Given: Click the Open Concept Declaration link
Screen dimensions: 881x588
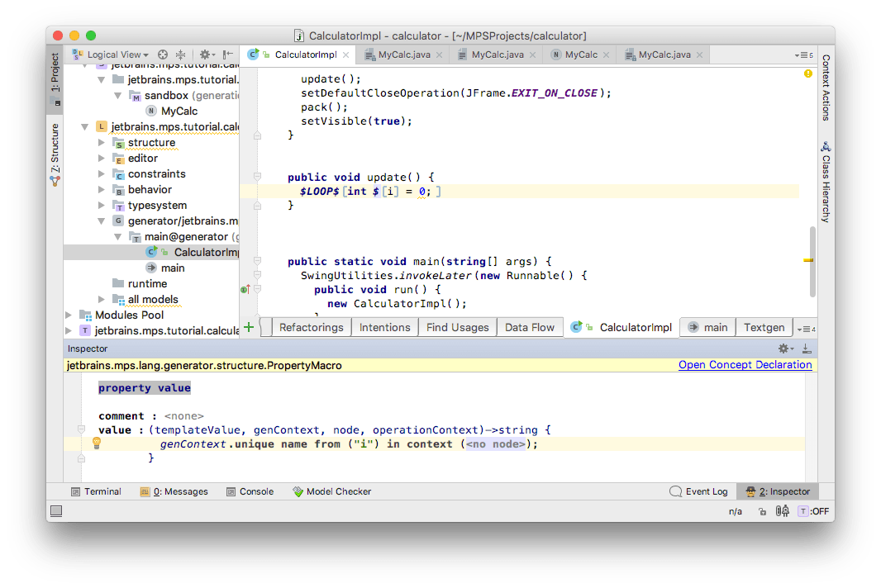Looking at the screenshot, I should [745, 365].
